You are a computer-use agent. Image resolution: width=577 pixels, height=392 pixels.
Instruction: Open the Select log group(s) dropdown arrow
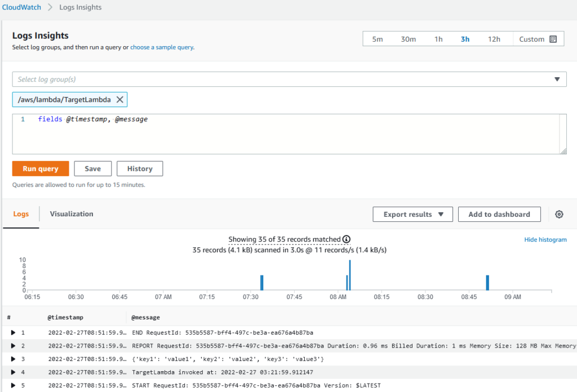coord(557,79)
